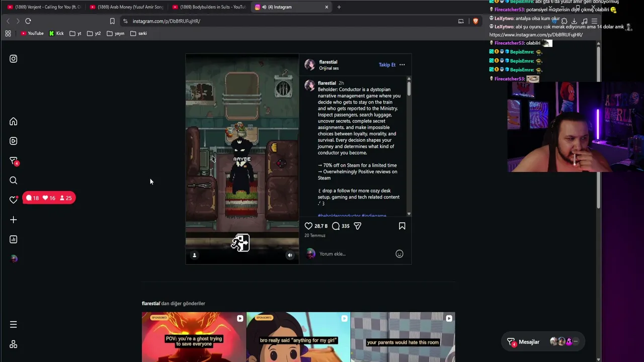This screenshot has height=362, width=644.
Task: Expand the yt bookmarks folder
Action: coord(75,33)
